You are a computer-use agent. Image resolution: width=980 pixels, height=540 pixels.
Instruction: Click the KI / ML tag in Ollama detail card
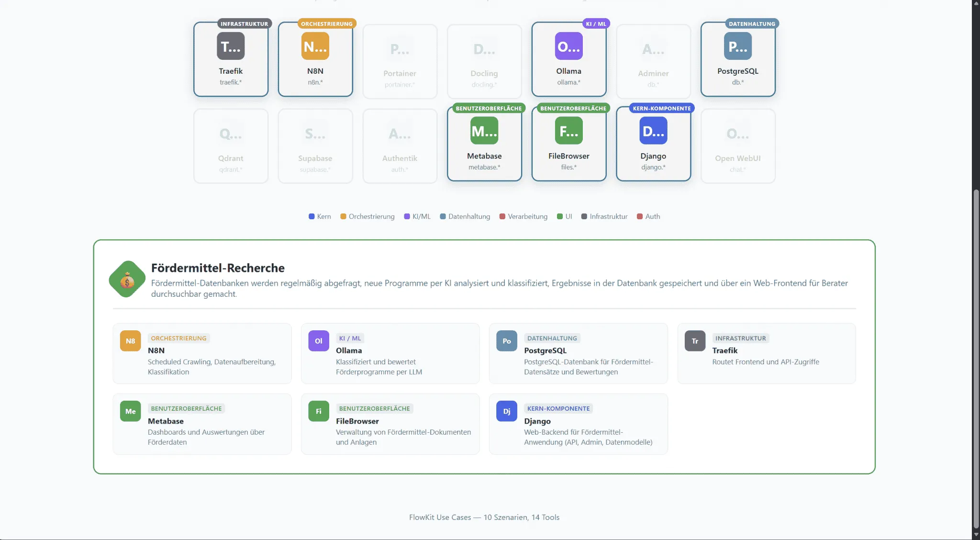(x=350, y=338)
